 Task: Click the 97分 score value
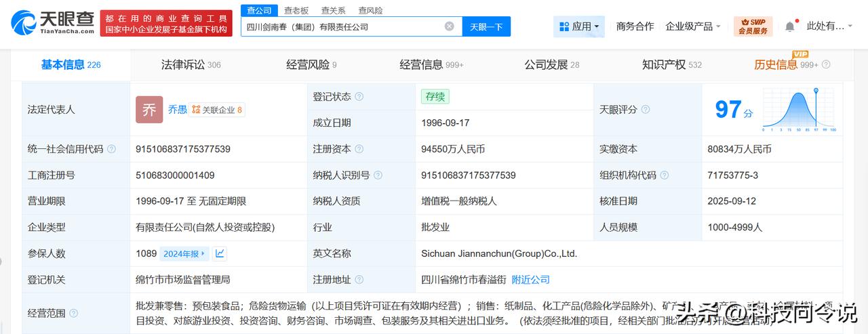(x=734, y=110)
